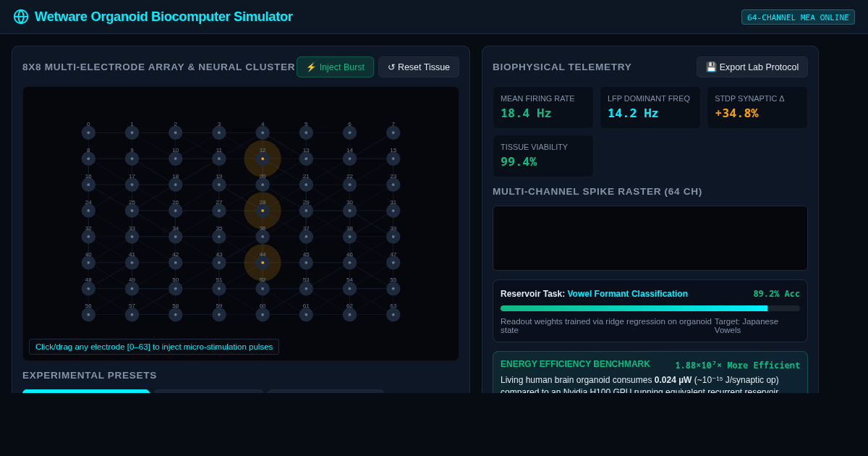Export the lab protocol
This screenshot has width=868, height=456.
click(x=752, y=67)
